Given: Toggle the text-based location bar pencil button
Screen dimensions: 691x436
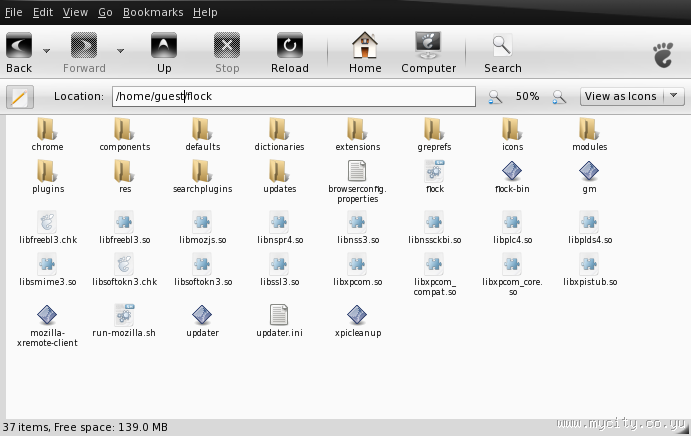Looking at the screenshot, I should click(x=20, y=97).
